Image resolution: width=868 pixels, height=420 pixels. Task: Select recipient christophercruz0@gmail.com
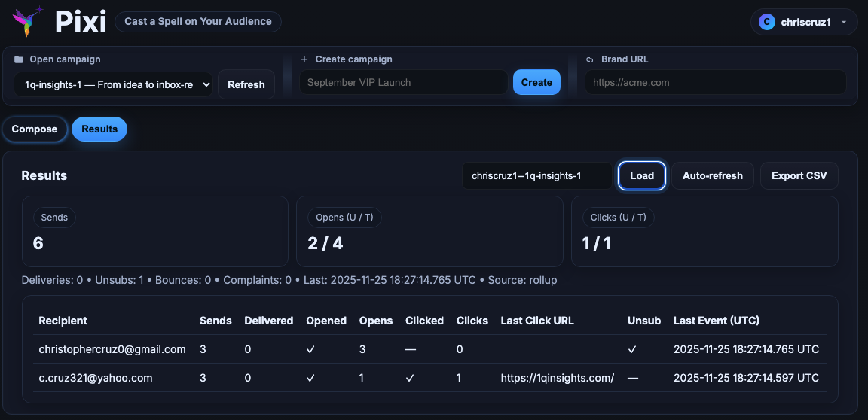tap(112, 349)
